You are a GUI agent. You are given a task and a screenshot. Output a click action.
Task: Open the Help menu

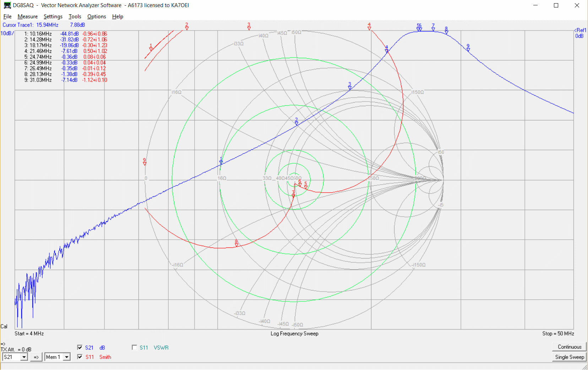coord(118,16)
